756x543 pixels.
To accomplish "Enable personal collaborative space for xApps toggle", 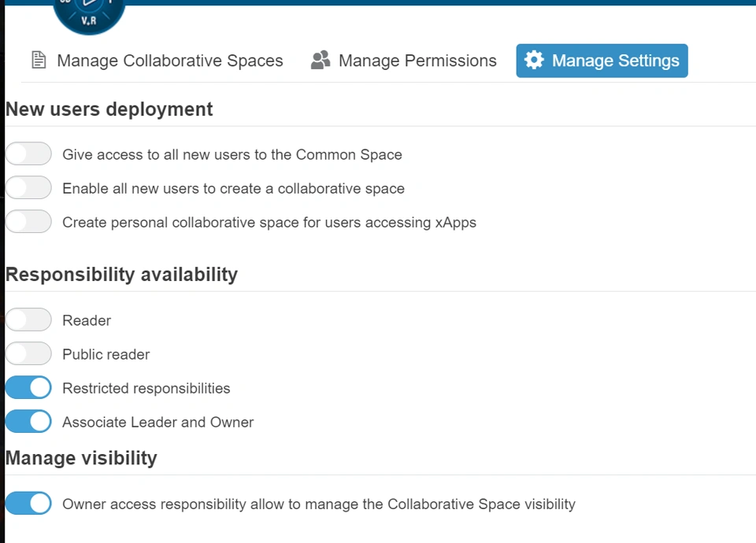I will pyautogui.click(x=28, y=222).
